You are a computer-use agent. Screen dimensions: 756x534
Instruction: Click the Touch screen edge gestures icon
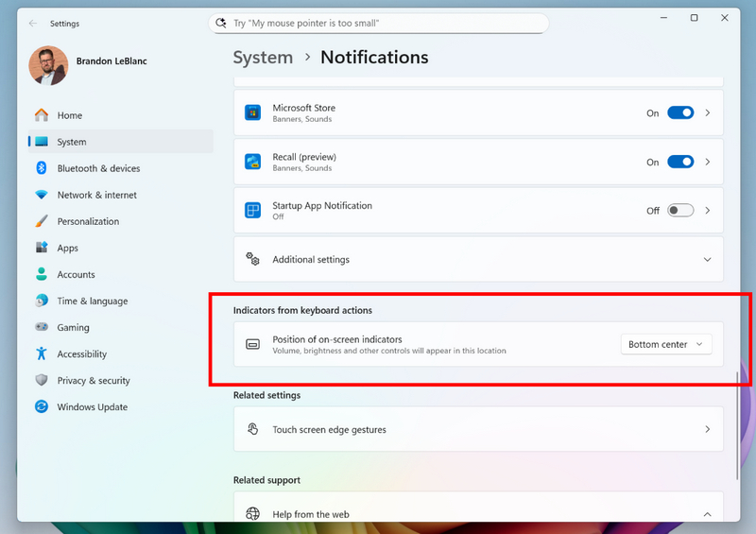click(x=252, y=429)
